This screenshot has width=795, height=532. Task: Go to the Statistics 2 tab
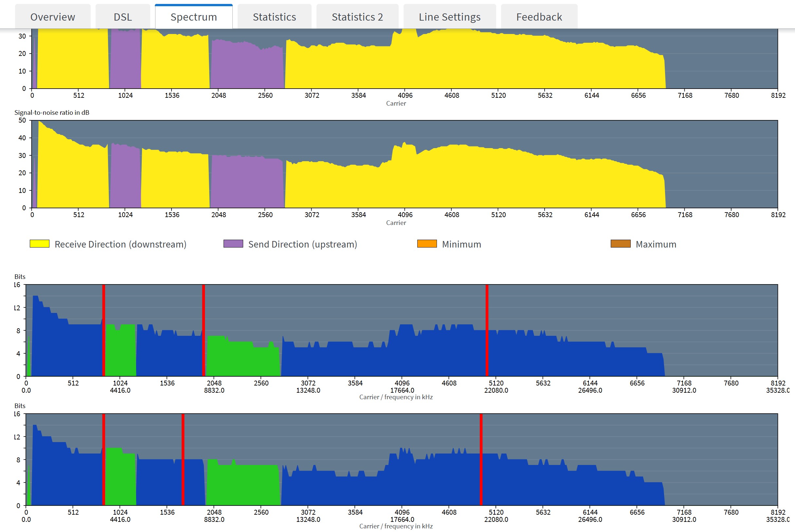coord(357,17)
